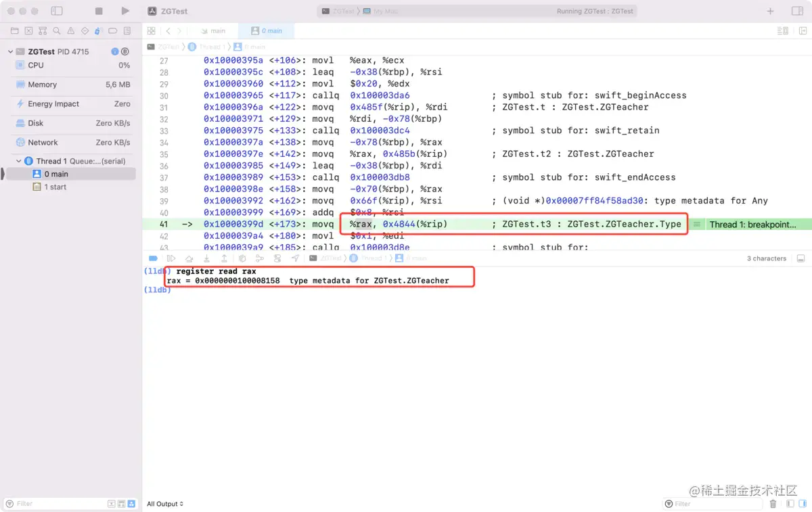Viewport: 812px width, 512px height.
Task: Select the Network gauge row
Action: tap(71, 143)
